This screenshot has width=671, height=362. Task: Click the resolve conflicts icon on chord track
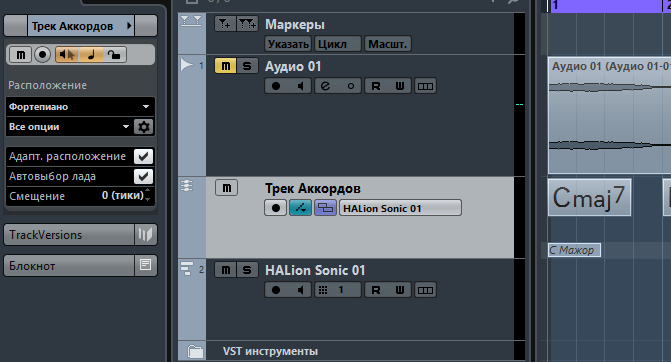[x=326, y=208]
